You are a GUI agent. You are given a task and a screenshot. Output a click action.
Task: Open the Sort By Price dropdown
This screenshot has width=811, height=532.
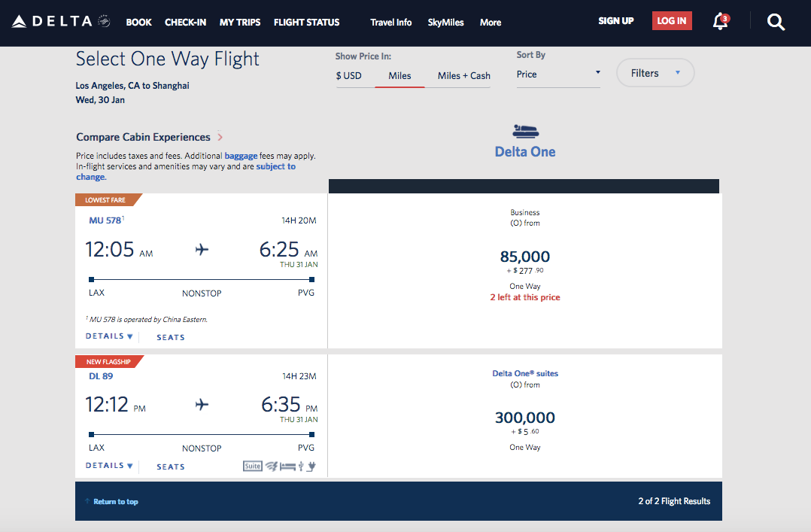tap(557, 74)
